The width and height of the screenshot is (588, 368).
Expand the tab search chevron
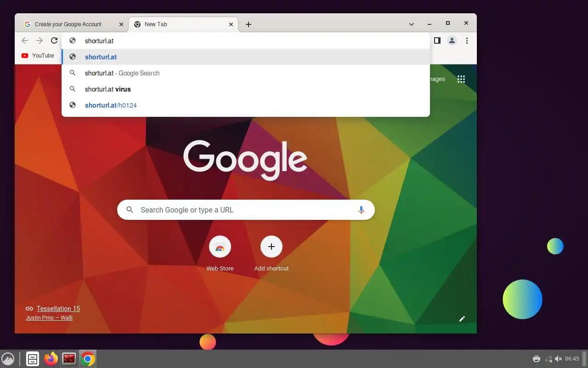click(412, 24)
